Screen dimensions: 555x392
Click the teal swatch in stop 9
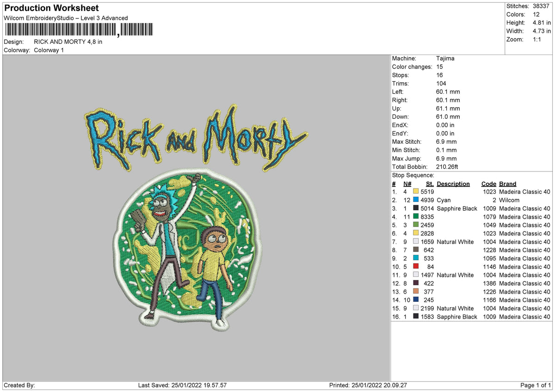(416, 258)
